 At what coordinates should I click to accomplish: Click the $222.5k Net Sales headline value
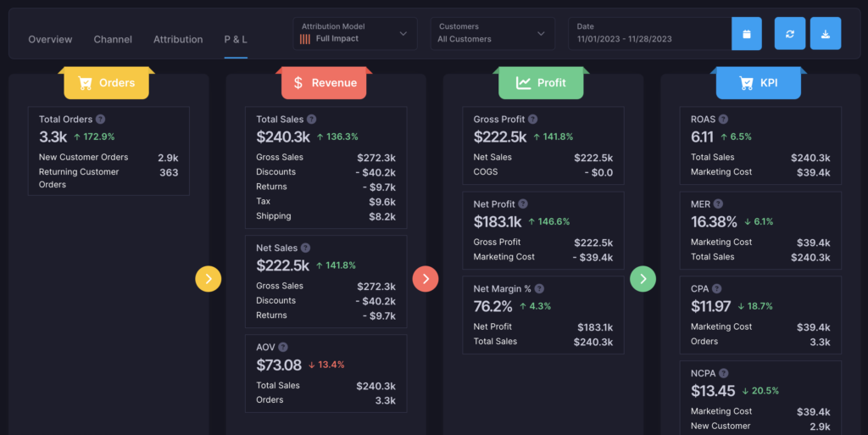pos(282,265)
